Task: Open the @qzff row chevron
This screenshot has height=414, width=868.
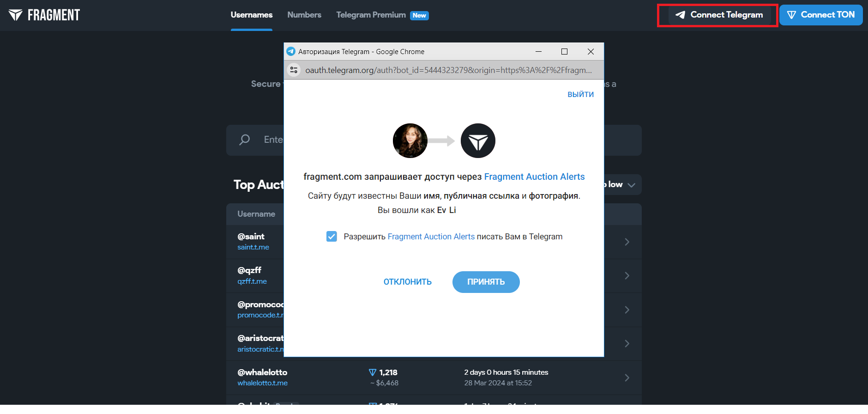Action: click(x=627, y=275)
